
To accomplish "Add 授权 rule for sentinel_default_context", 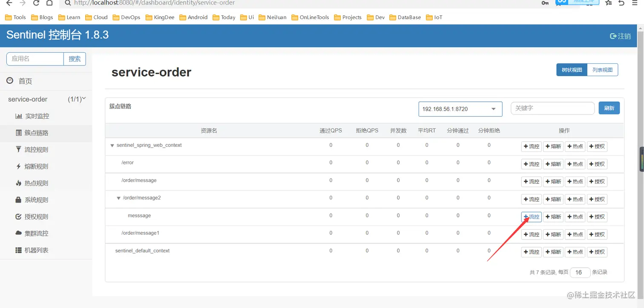I will point(597,252).
